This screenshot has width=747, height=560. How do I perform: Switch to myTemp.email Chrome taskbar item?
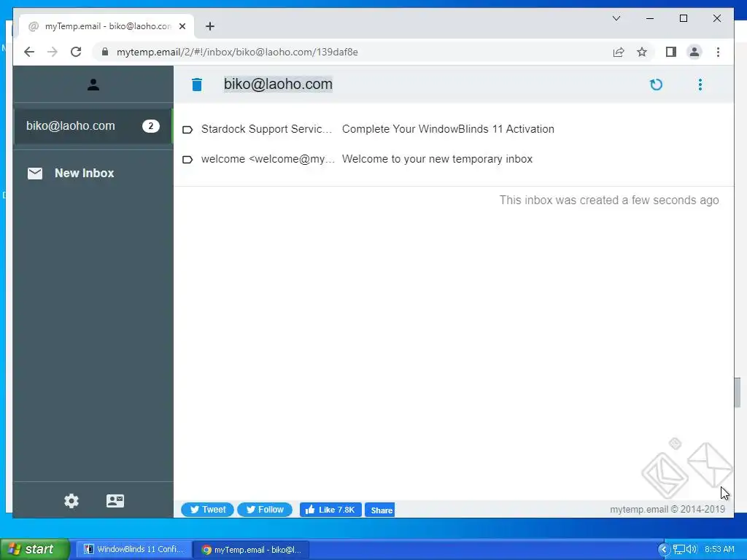[x=251, y=550]
